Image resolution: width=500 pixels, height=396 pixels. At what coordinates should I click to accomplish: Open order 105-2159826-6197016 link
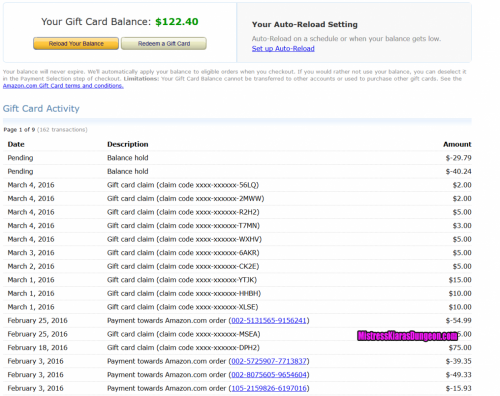[269, 388]
